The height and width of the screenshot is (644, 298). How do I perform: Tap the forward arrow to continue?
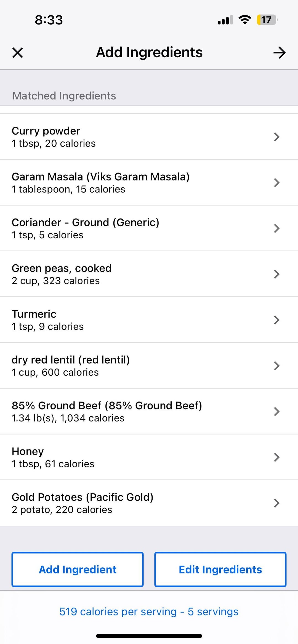(x=279, y=53)
